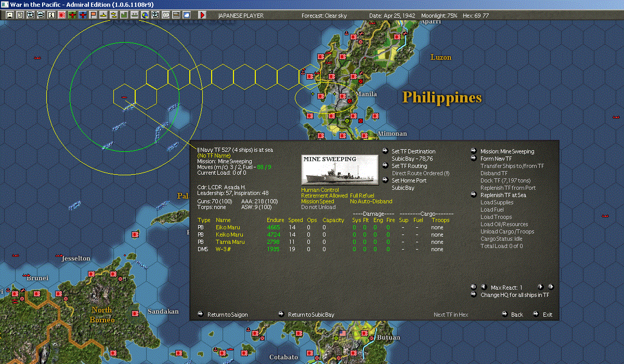Toggle Mission Speed setting
Viewport: 624px width, 364px height.
coord(318,201)
